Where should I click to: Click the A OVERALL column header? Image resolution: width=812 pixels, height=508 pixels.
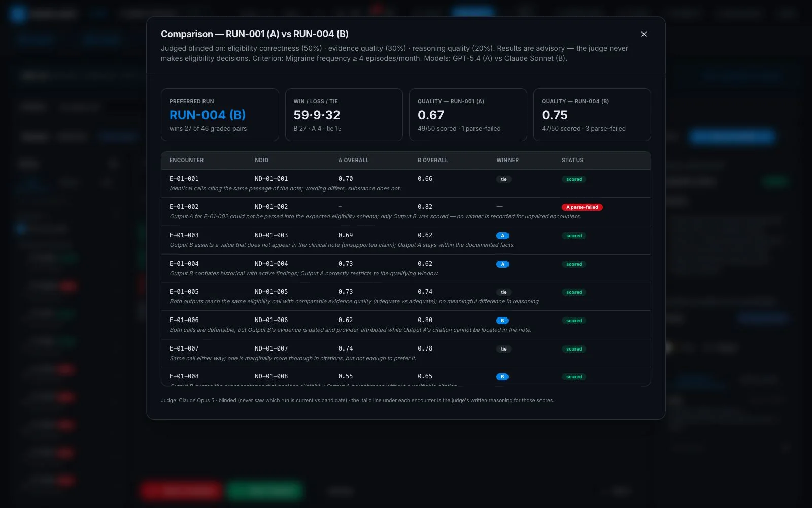coord(354,160)
